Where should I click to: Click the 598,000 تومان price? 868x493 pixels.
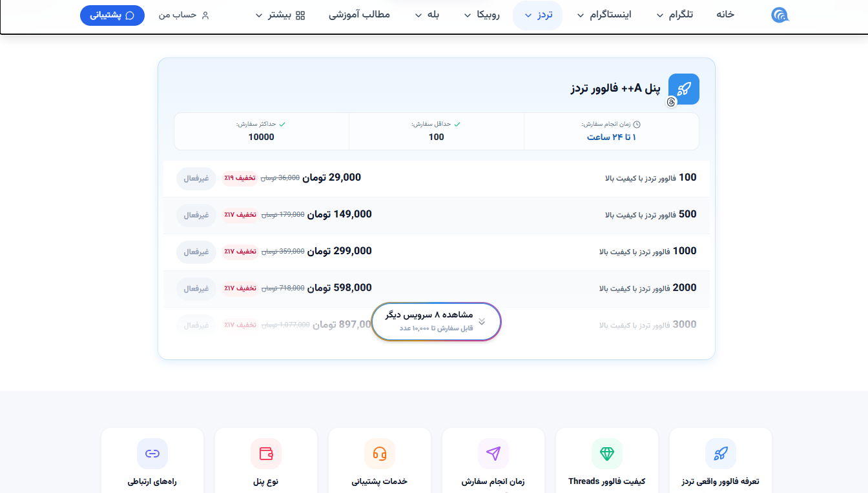click(340, 288)
